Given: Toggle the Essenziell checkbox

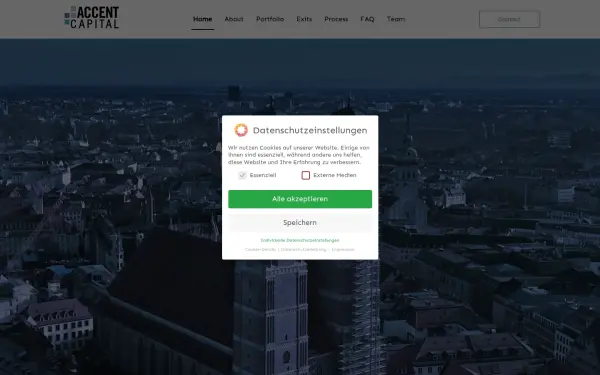Looking at the screenshot, I should tap(242, 175).
